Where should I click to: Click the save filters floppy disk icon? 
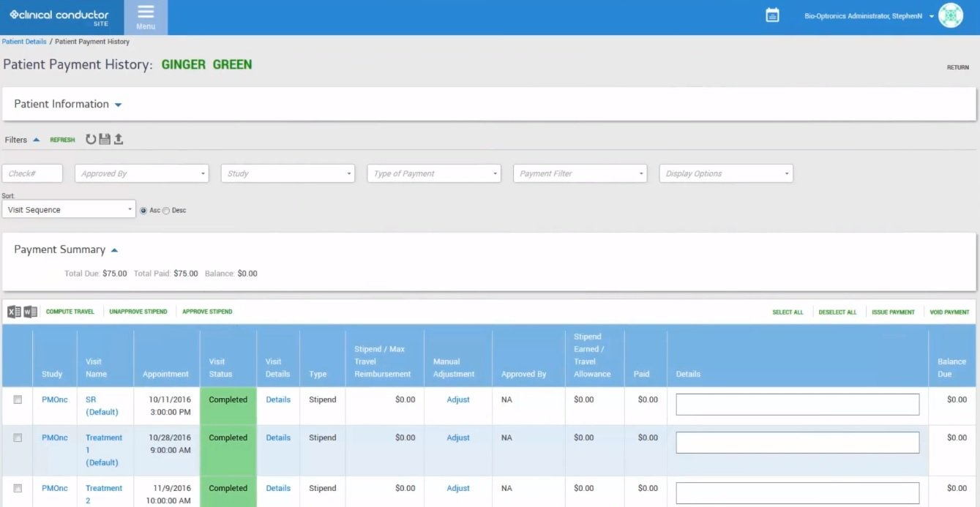tap(105, 139)
